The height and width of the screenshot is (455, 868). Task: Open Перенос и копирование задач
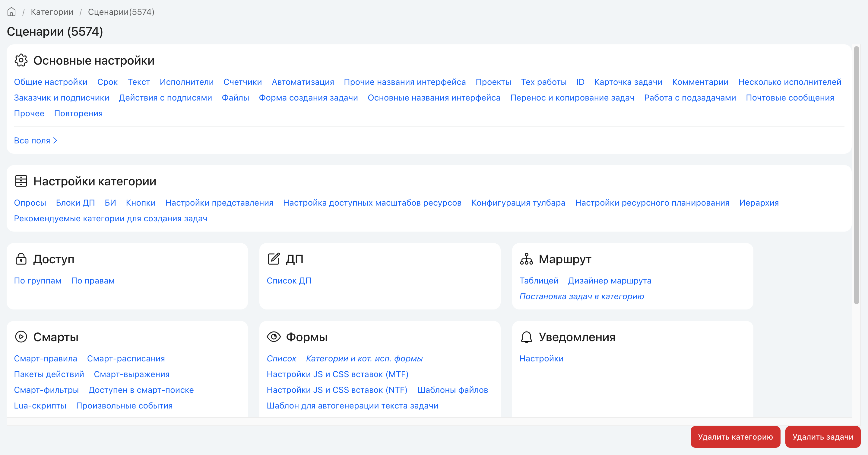point(572,98)
